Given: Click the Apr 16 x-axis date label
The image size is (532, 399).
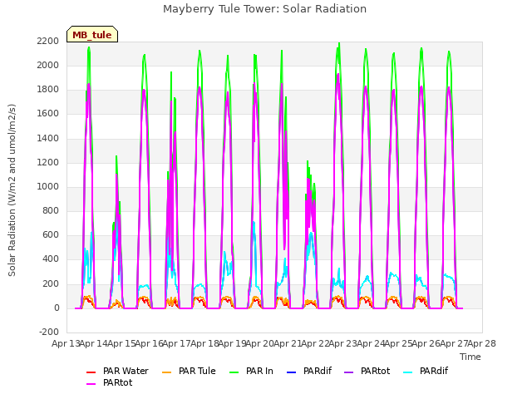Looking at the screenshot, I should tap(149, 343).
